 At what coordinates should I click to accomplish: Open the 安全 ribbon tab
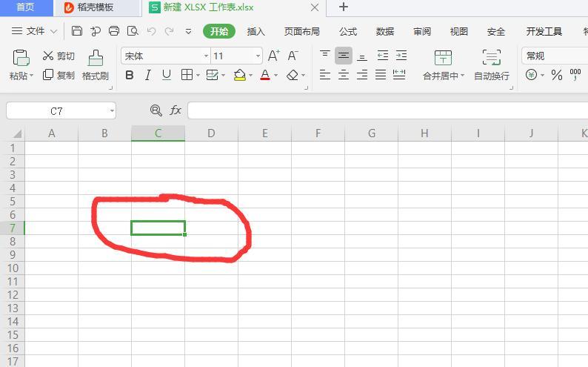point(495,32)
